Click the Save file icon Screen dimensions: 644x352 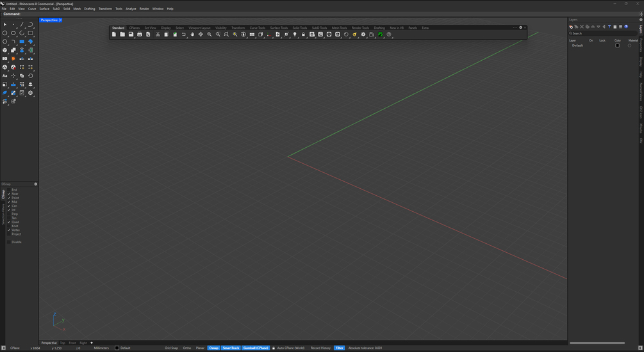131,35
